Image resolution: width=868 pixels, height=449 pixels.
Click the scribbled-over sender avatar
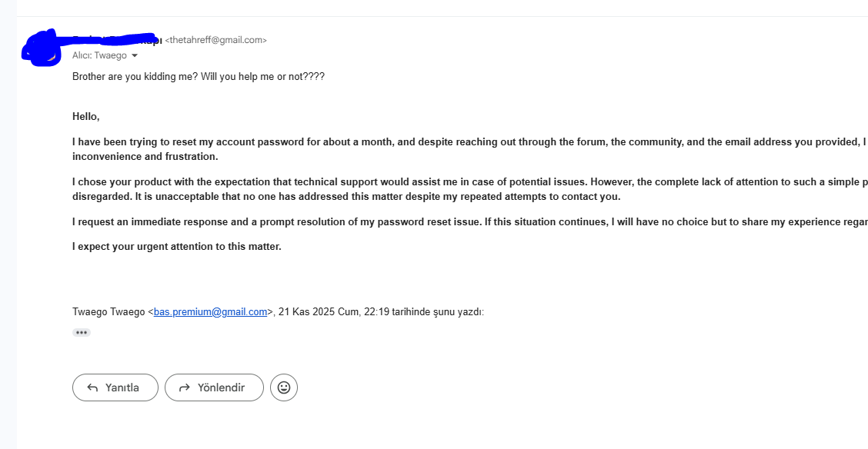click(x=42, y=49)
